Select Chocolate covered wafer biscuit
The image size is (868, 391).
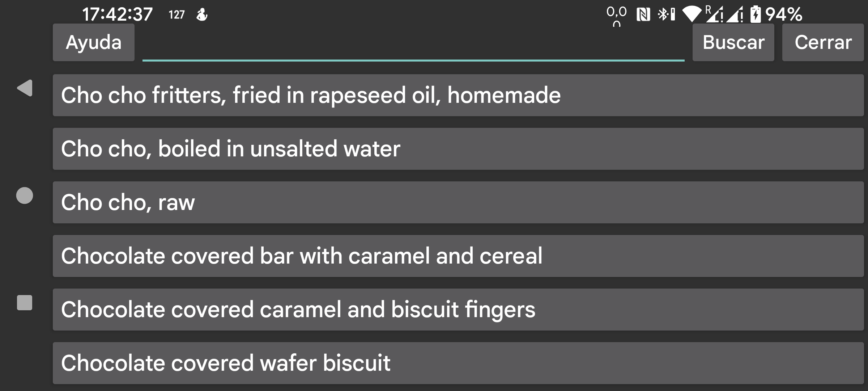coord(458,363)
